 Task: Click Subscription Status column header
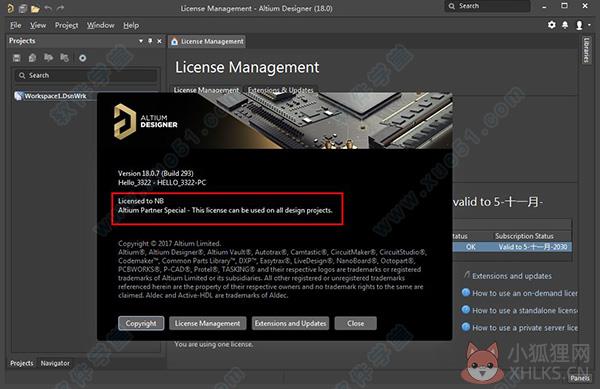coord(524,236)
